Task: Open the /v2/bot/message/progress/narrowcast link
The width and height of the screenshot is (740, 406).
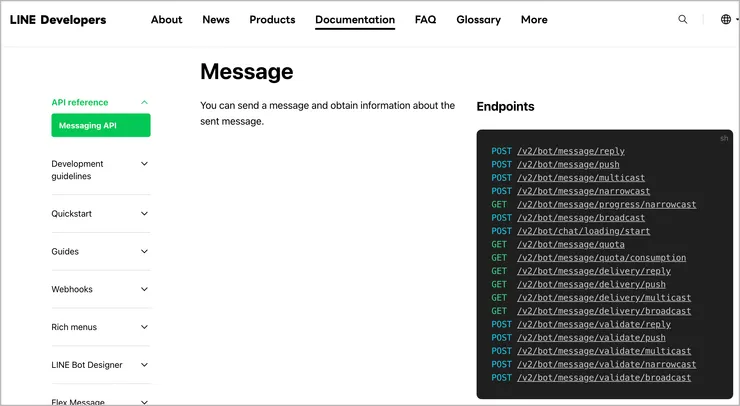Action: pos(606,204)
